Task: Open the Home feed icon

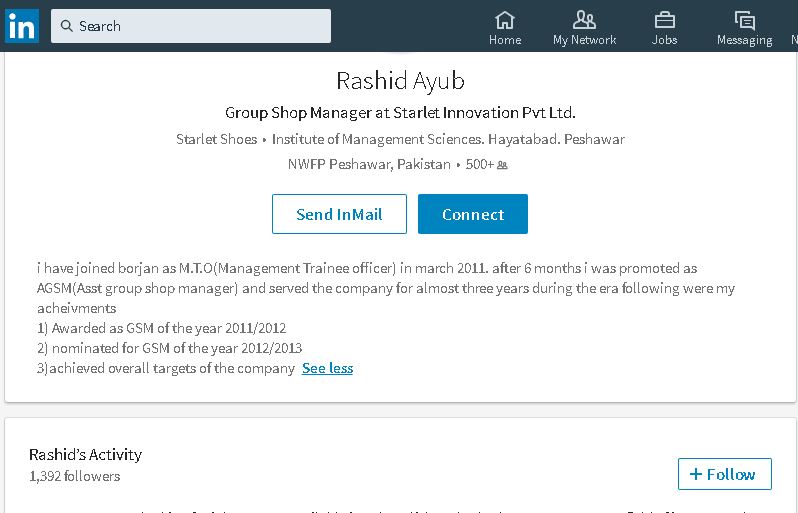Action: click(x=505, y=20)
